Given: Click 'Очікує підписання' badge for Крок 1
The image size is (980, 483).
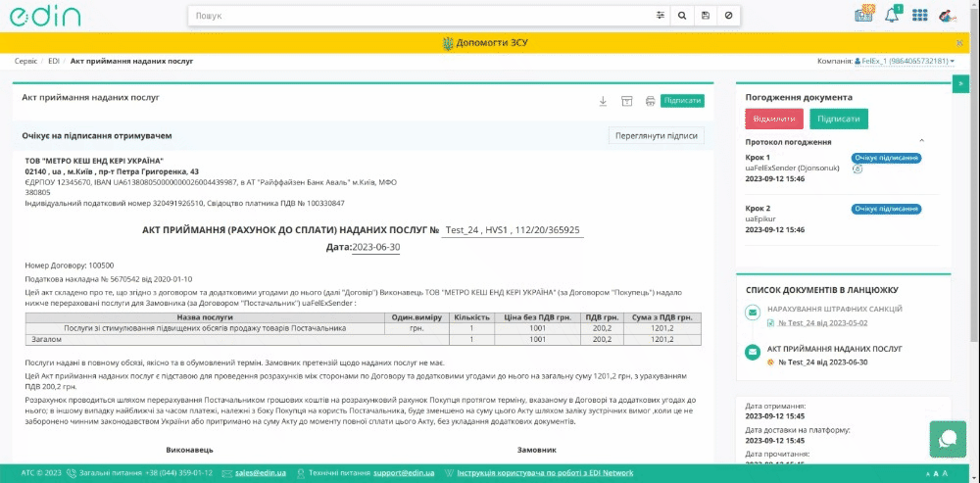Looking at the screenshot, I should coord(887,158).
